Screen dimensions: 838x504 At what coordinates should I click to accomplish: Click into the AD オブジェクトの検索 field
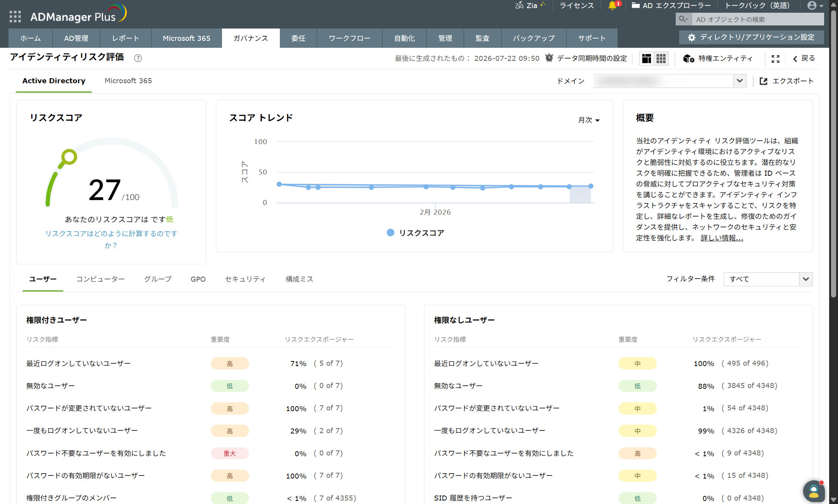click(x=758, y=19)
